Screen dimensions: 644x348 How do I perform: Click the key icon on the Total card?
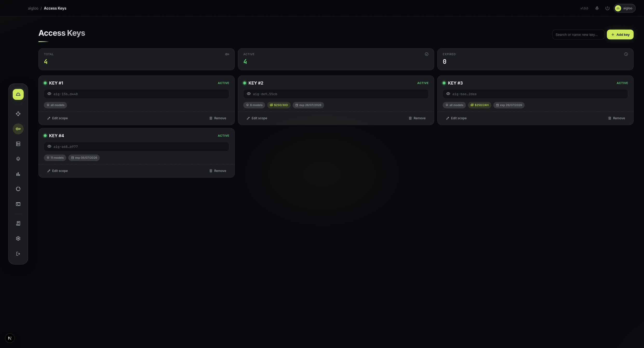(x=227, y=54)
